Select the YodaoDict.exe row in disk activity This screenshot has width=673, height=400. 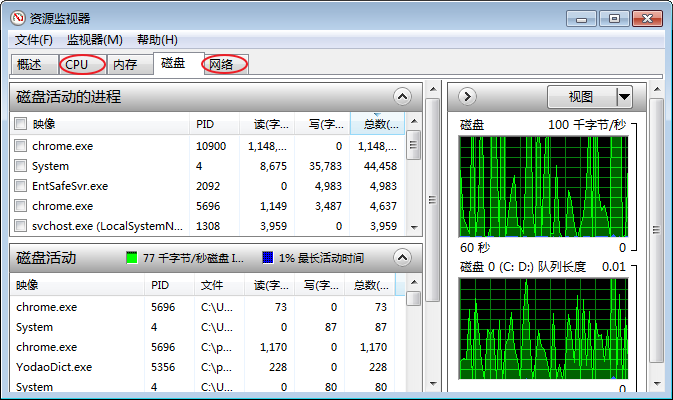pyautogui.click(x=54, y=367)
